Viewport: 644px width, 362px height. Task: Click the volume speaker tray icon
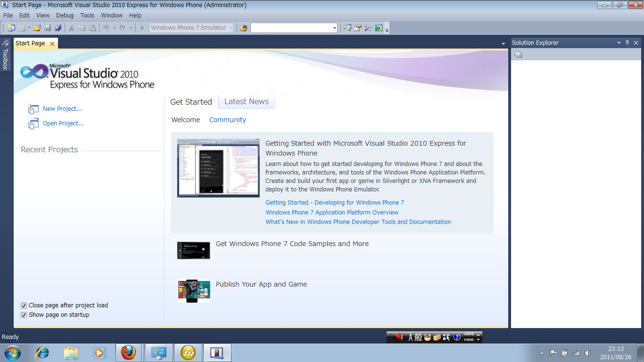point(587,353)
